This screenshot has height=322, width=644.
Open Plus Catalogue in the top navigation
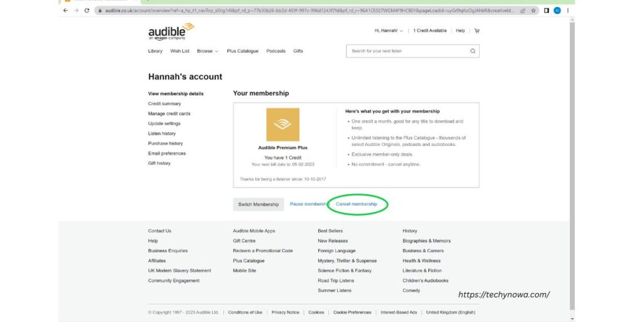coord(243,52)
